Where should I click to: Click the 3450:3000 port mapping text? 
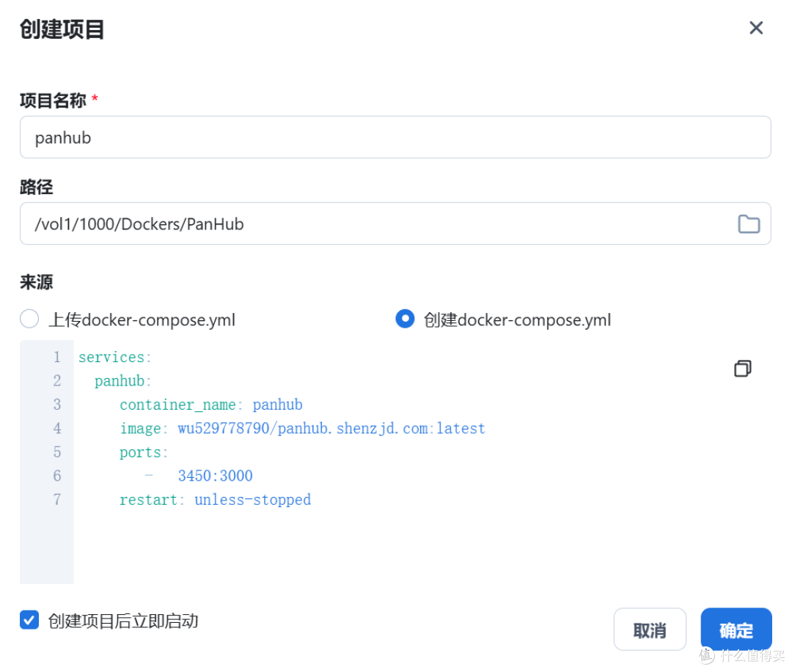pos(215,476)
